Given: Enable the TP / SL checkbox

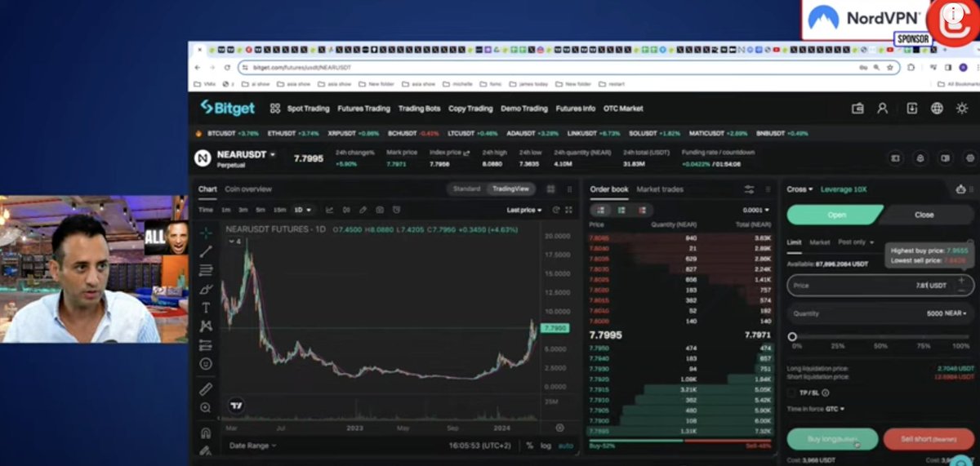Looking at the screenshot, I should click(791, 393).
